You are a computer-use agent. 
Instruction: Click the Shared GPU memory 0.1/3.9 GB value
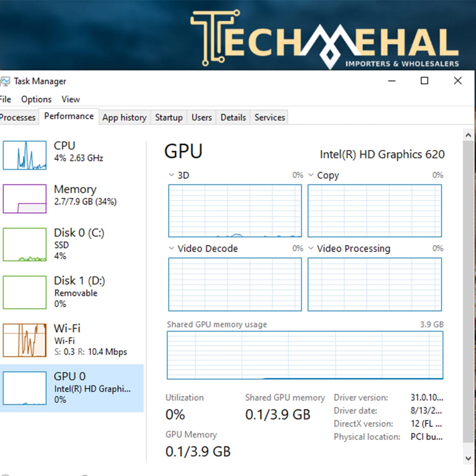(x=278, y=415)
